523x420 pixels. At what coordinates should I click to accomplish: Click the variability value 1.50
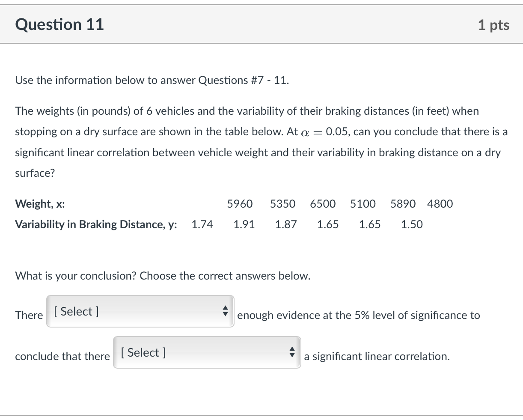[x=412, y=224]
